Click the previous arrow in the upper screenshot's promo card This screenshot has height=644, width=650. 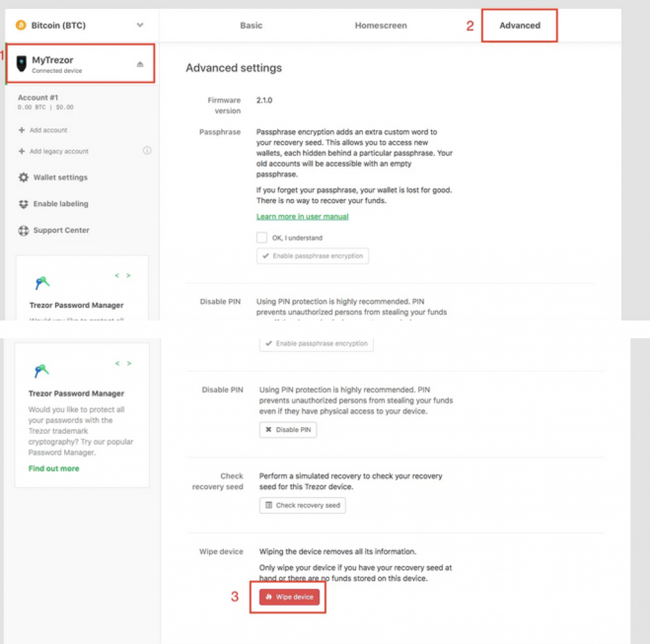117,275
